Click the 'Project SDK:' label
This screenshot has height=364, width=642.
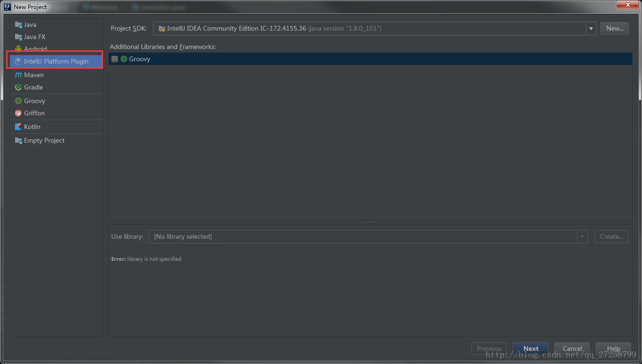pyautogui.click(x=129, y=29)
